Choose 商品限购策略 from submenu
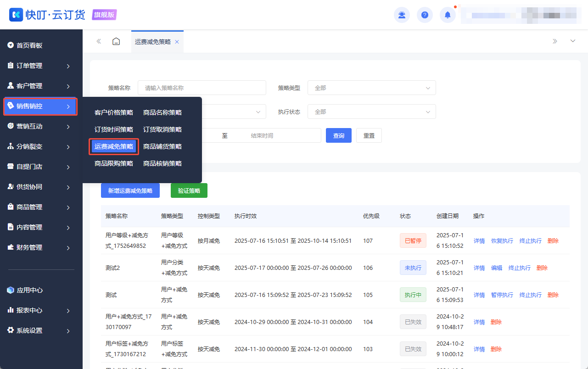The width and height of the screenshot is (588, 369). (114, 163)
